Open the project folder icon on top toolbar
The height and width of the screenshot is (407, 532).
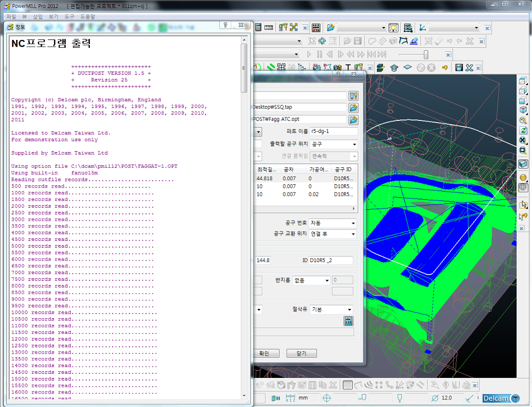[x=330, y=28]
